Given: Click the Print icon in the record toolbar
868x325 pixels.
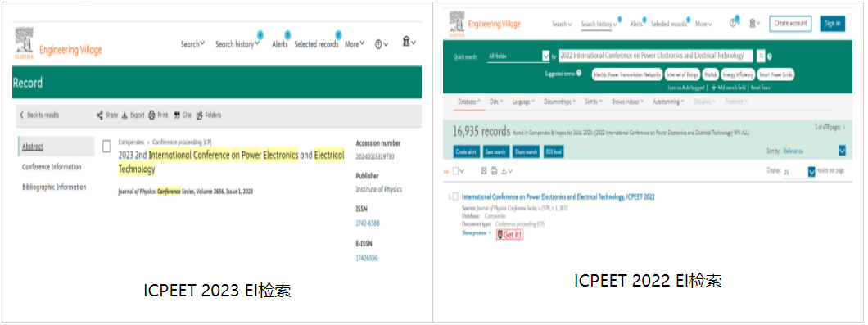Looking at the screenshot, I should (151, 115).
